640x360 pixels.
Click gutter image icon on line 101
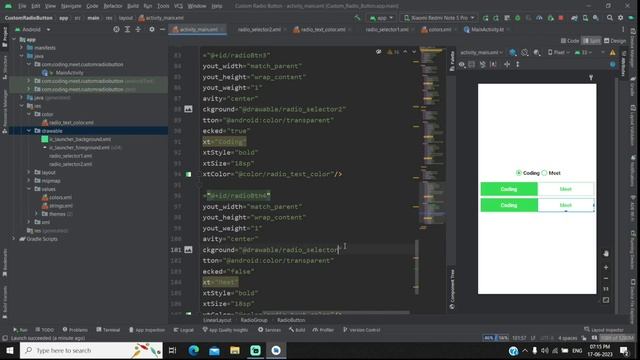[188, 249]
